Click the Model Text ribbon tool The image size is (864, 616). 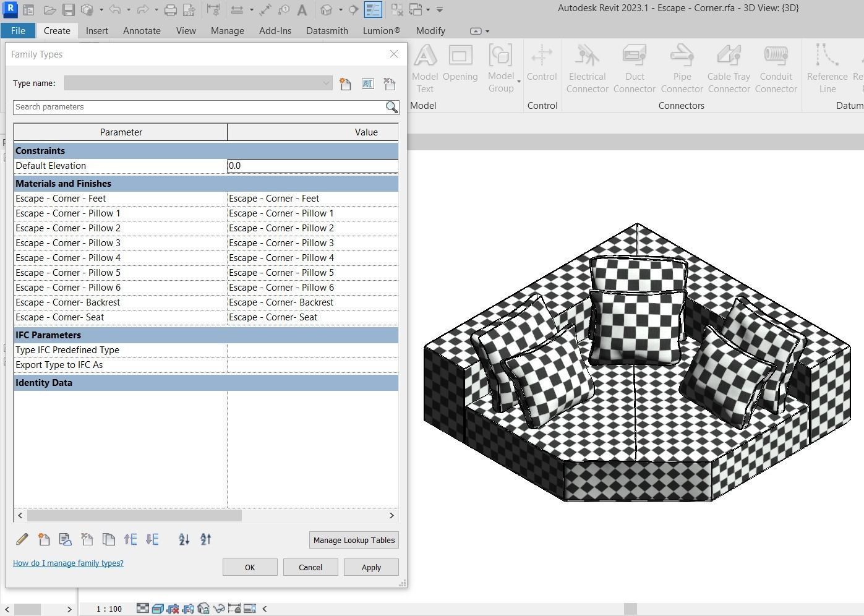point(425,69)
